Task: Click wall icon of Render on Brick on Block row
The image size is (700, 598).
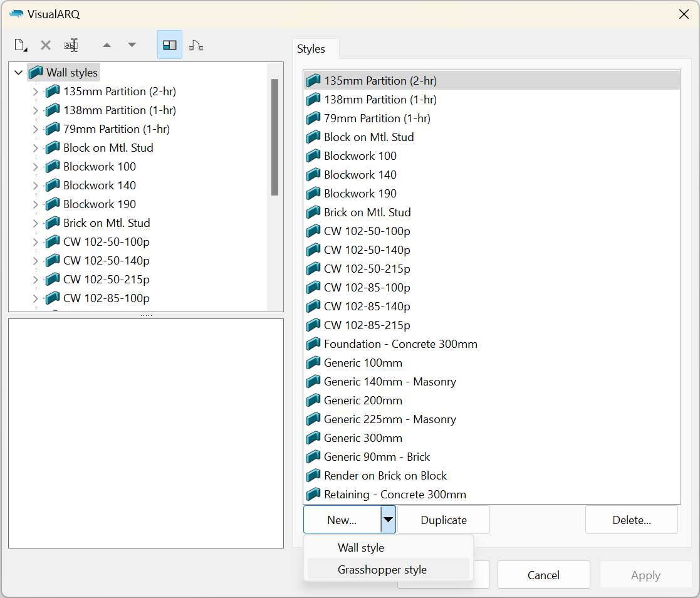Action: tap(313, 475)
